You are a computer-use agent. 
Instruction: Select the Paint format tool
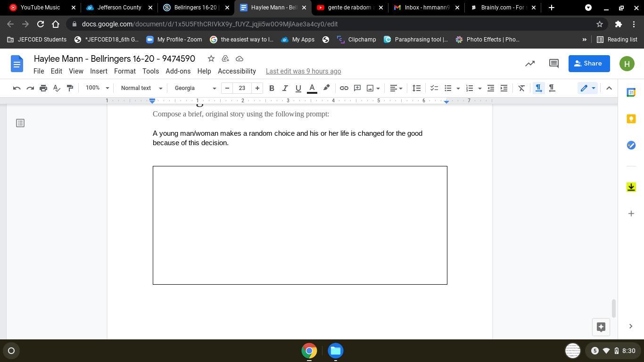[x=70, y=88]
